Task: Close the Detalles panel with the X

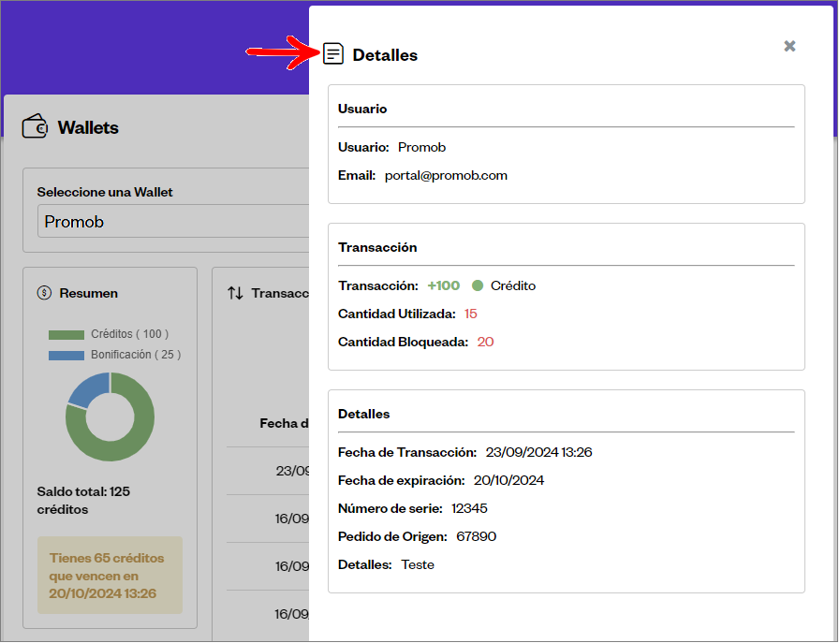Action: coord(789,46)
